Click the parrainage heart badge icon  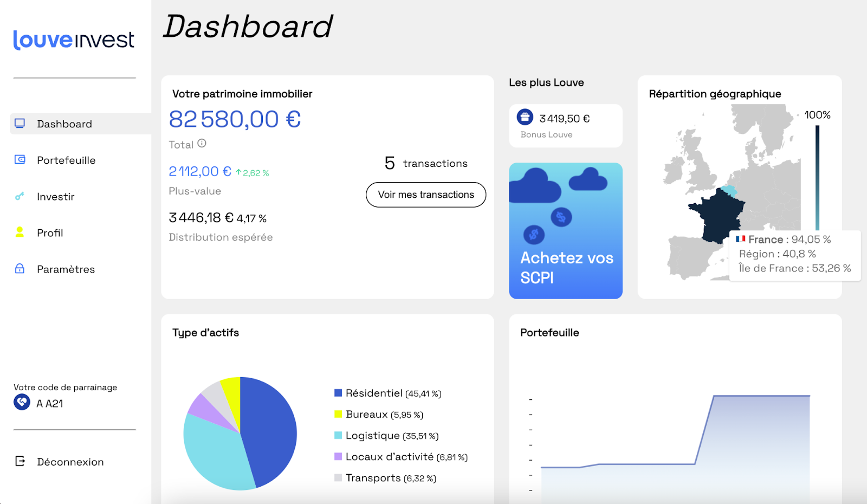(22, 402)
